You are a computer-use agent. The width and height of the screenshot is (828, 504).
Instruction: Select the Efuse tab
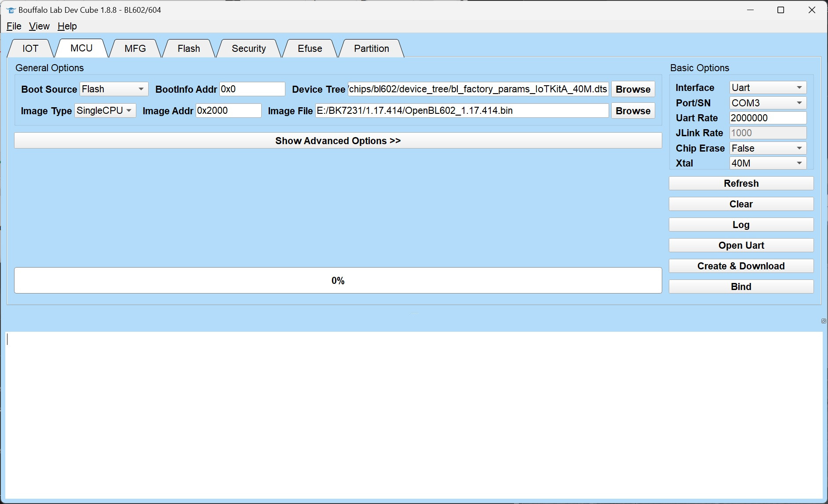[309, 48]
